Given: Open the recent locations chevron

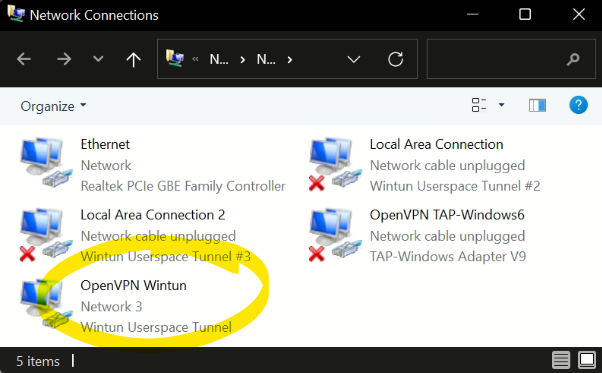Looking at the screenshot, I should 98,59.
